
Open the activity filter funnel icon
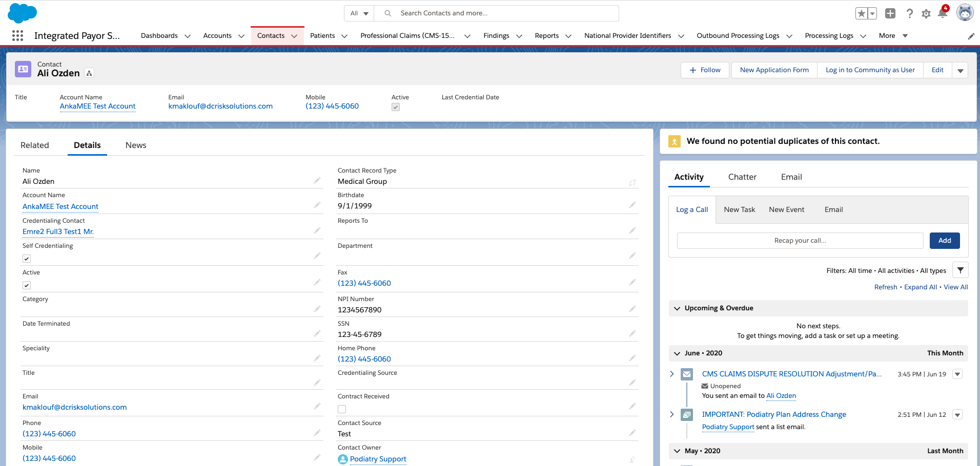[961, 270]
